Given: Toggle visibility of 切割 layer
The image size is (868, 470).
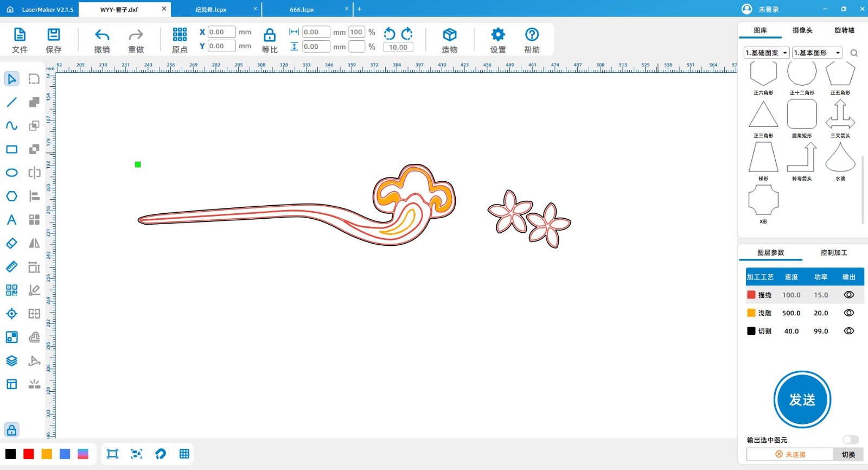Looking at the screenshot, I should 848,331.
